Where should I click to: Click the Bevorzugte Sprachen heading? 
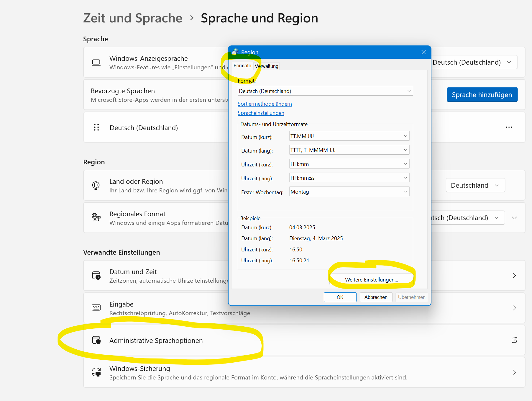123,91
